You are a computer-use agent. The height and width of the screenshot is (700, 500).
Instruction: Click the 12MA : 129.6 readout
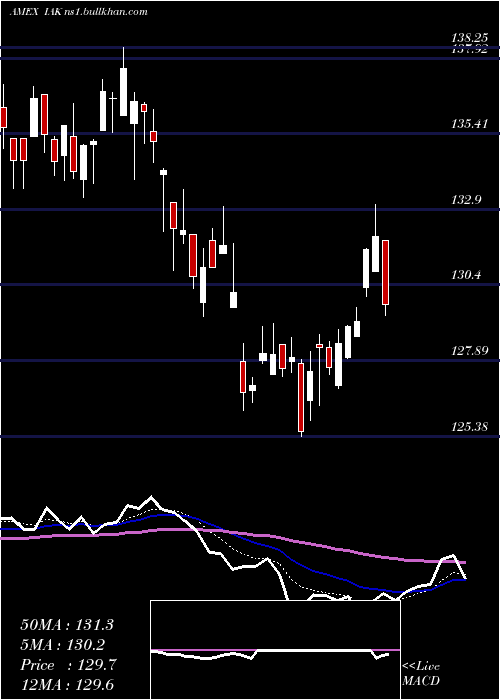pos(67,685)
